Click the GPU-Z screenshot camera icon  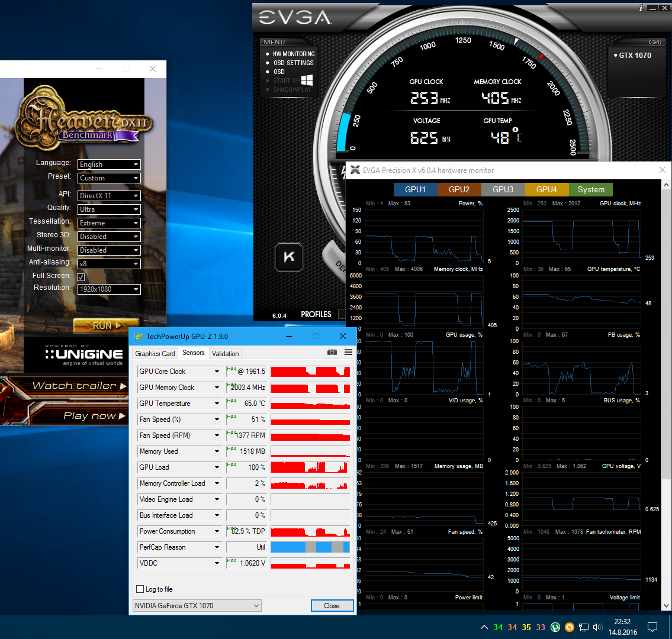coord(332,352)
